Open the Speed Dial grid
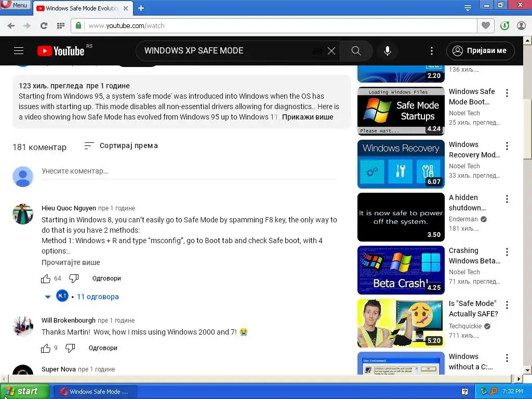The image size is (532, 399). click(61, 25)
